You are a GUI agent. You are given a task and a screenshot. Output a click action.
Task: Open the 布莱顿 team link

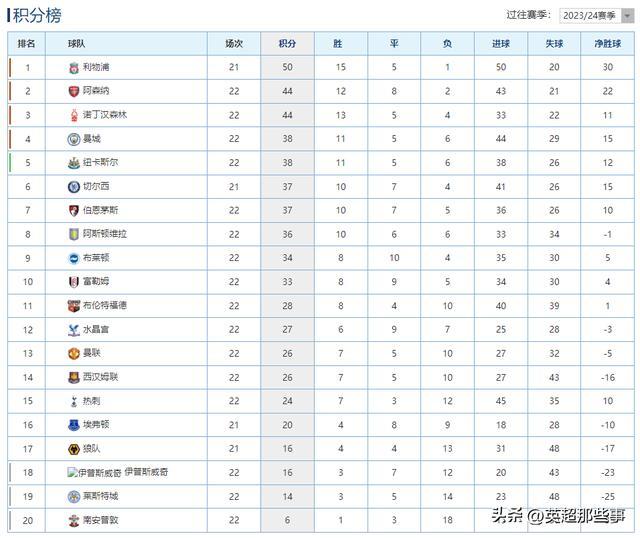click(x=96, y=258)
